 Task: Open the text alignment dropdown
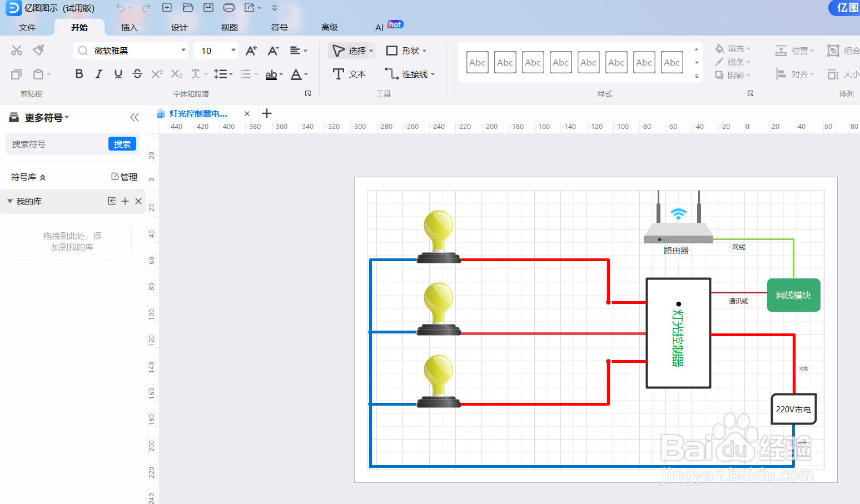coord(299,51)
